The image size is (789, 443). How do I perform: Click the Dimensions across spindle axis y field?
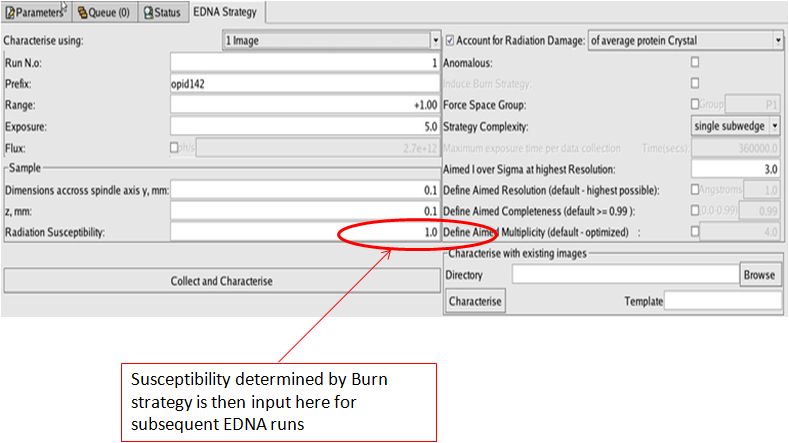[305, 190]
